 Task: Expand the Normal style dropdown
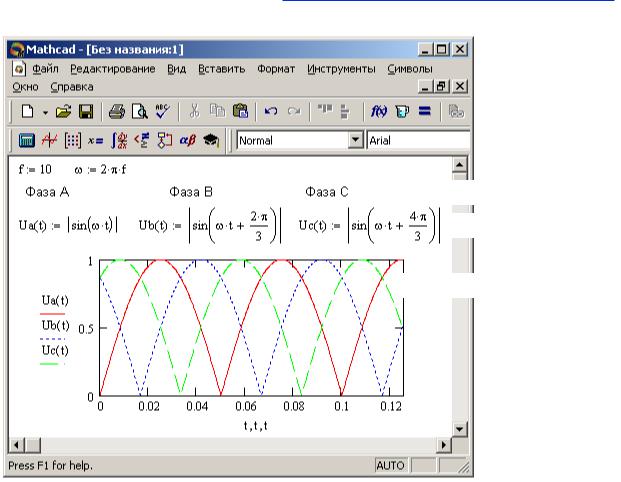pyautogui.click(x=355, y=140)
